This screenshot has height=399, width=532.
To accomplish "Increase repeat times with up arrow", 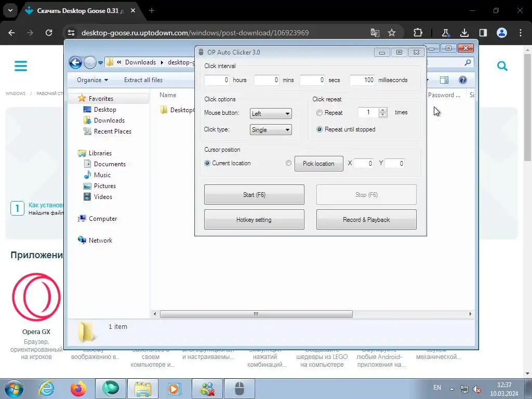I will [383, 110].
